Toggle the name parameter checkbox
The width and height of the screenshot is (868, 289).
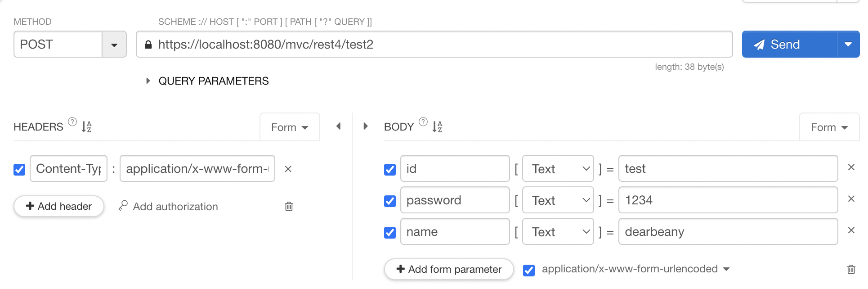pyautogui.click(x=390, y=232)
